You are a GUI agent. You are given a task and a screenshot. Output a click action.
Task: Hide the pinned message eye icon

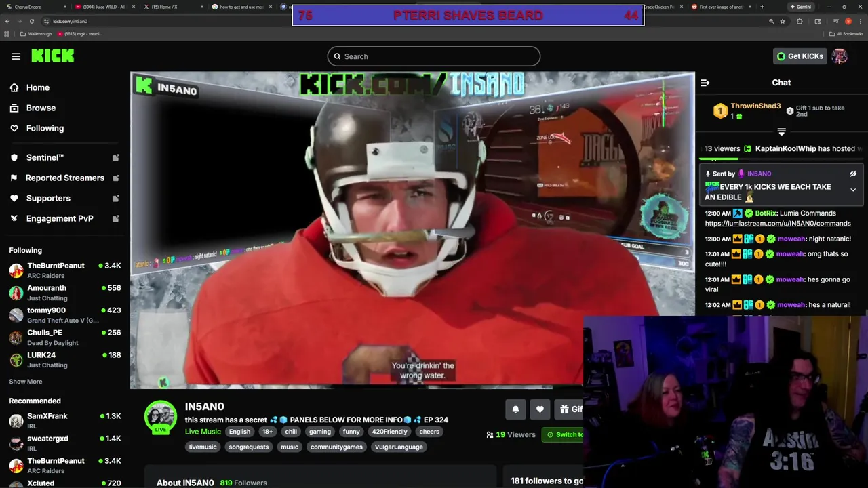point(853,174)
